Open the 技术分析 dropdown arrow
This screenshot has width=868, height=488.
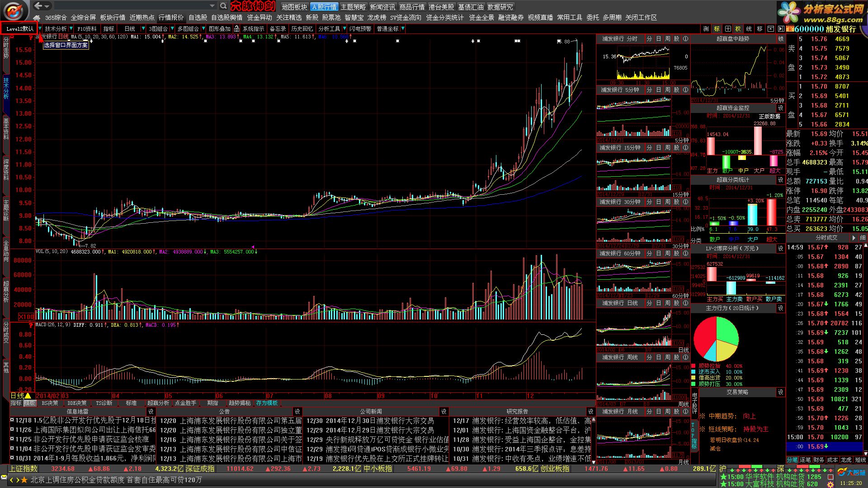71,28
